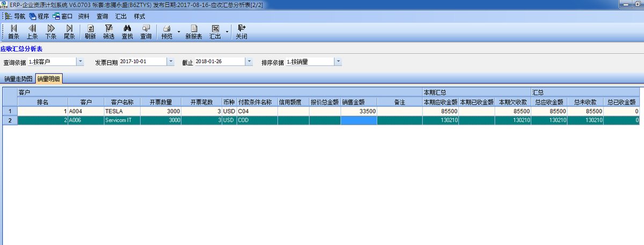Open print preview (预览)
Viewport: 644px width, 245px height.
[167, 32]
